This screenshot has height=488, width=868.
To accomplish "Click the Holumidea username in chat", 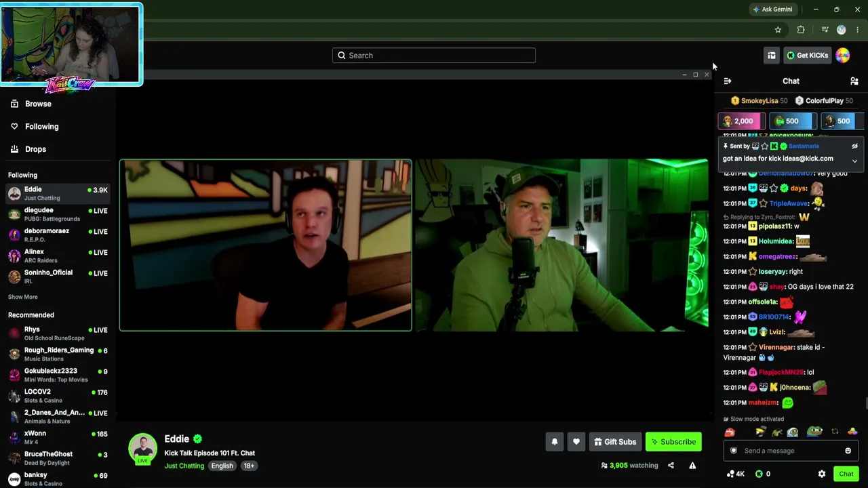I will tap(776, 241).
